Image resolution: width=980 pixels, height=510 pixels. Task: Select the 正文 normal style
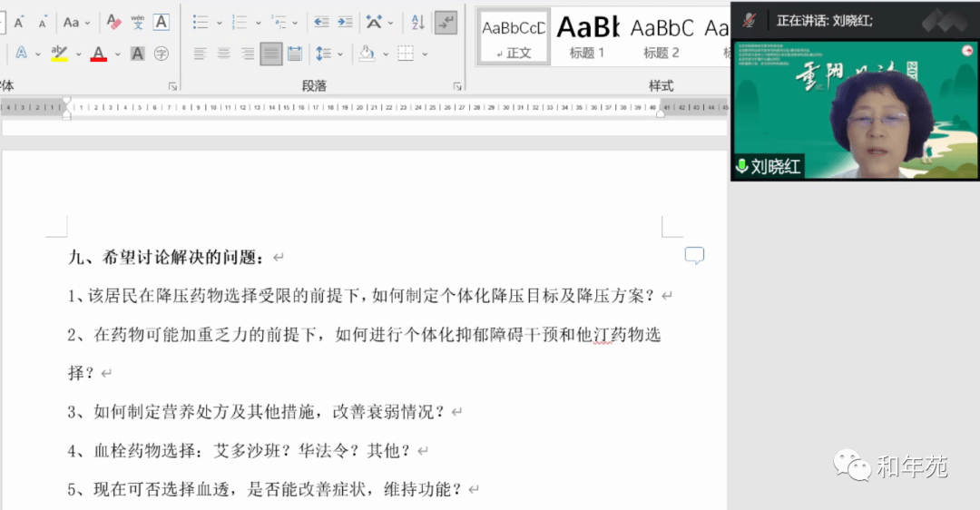coord(514,36)
